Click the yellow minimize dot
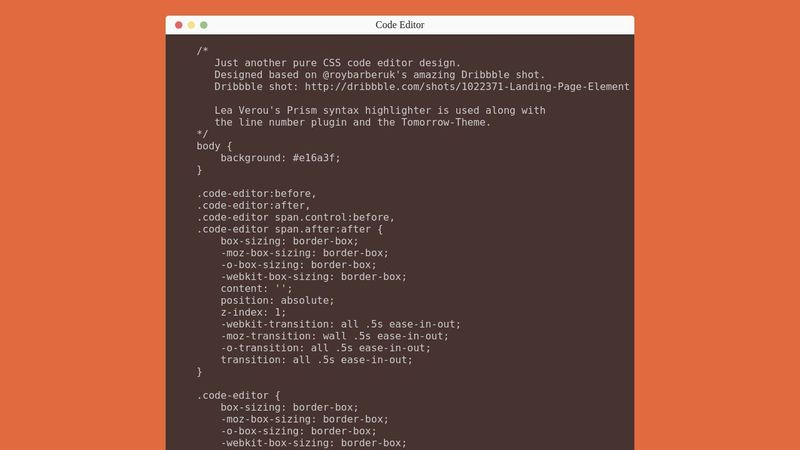This screenshot has height=450, width=800. pos(191,25)
